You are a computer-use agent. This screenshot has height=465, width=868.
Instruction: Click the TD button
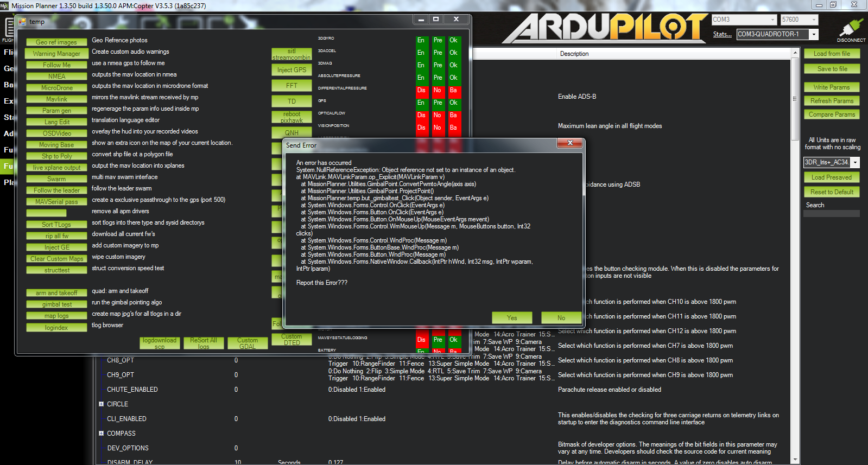point(292,101)
